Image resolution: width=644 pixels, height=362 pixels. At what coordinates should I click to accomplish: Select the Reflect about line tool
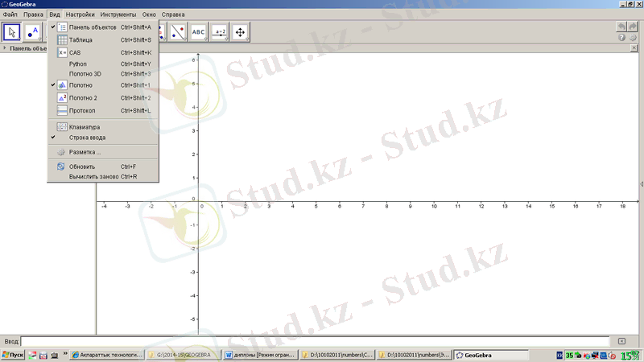[178, 32]
